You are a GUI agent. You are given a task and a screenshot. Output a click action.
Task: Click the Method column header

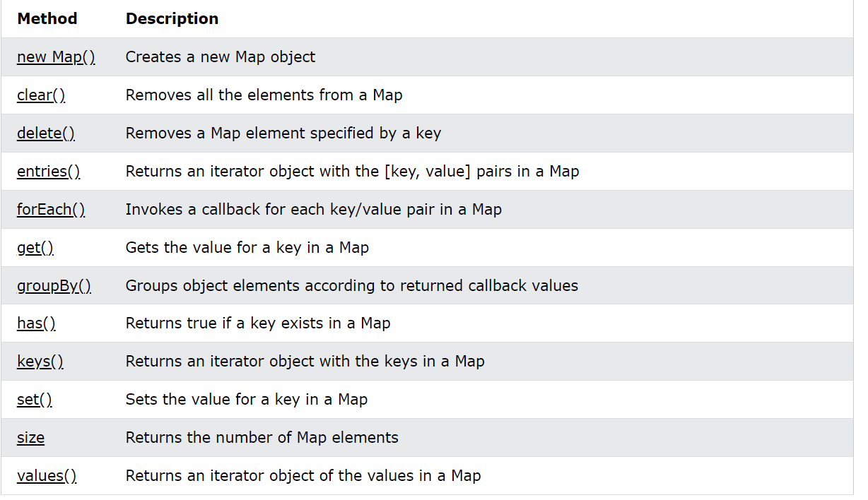(x=47, y=19)
